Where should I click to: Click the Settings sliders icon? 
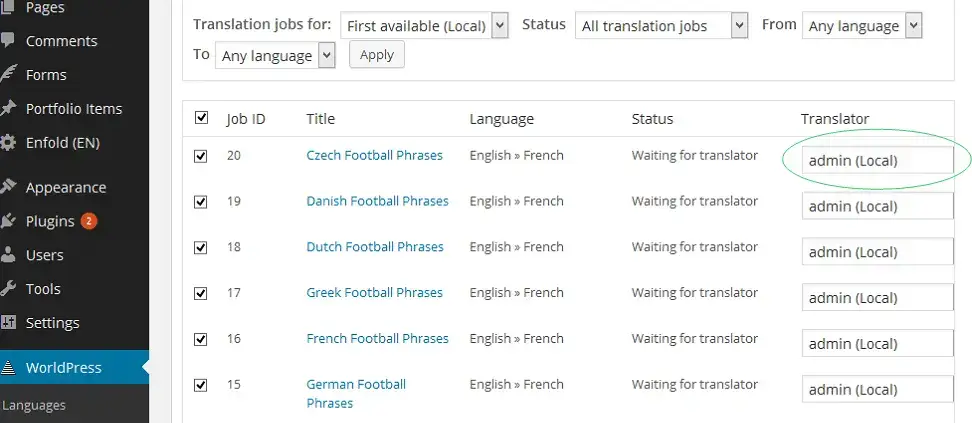(x=7, y=323)
